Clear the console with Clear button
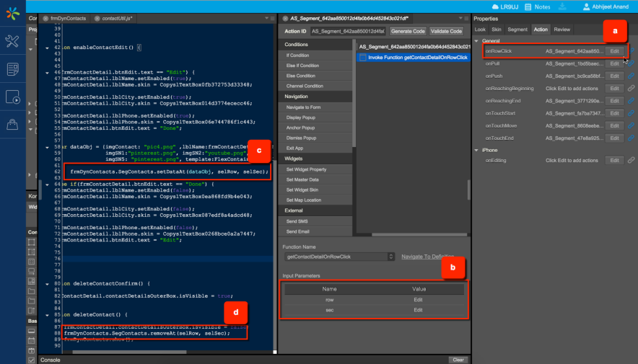The height and width of the screenshot is (364, 638). [458, 360]
